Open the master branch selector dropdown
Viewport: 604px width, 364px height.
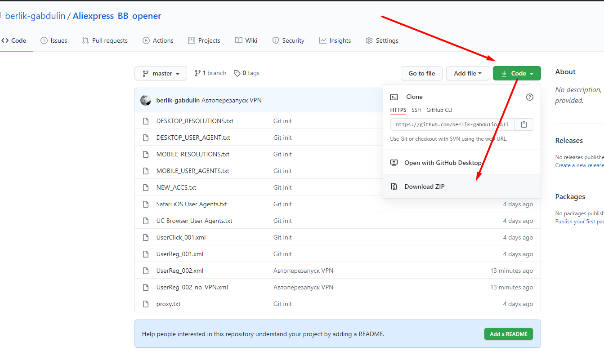tap(161, 73)
